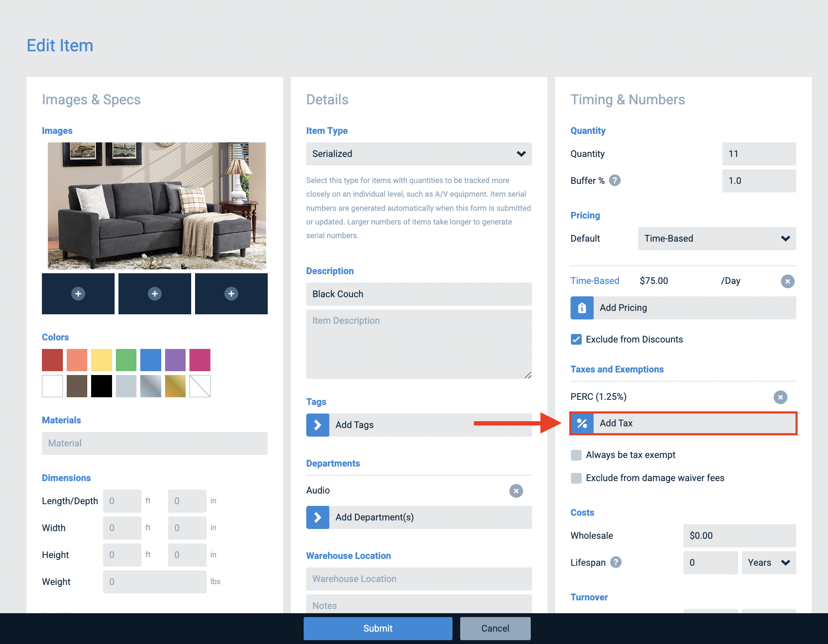828x644 pixels.
Task: Select the white color swatch
Action: (x=52, y=386)
